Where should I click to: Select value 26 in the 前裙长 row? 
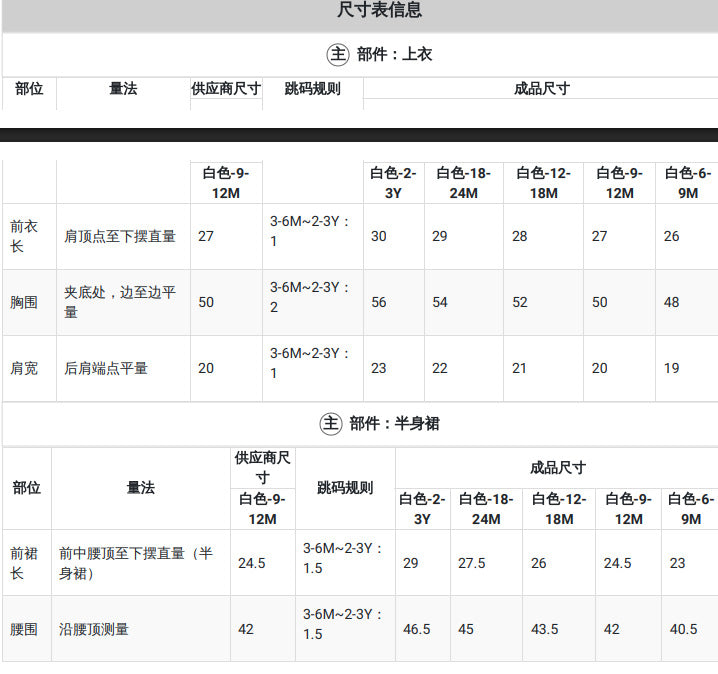[x=539, y=563]
